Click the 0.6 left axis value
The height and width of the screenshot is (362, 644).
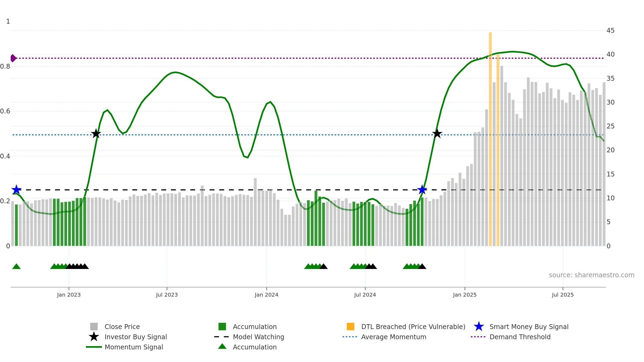[5, 111]
